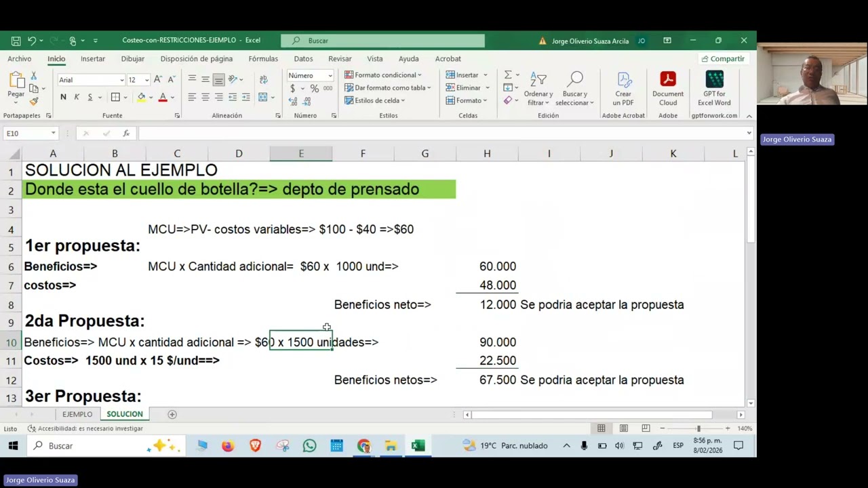Click the Save icon in title bar

[x=16, y=41]
